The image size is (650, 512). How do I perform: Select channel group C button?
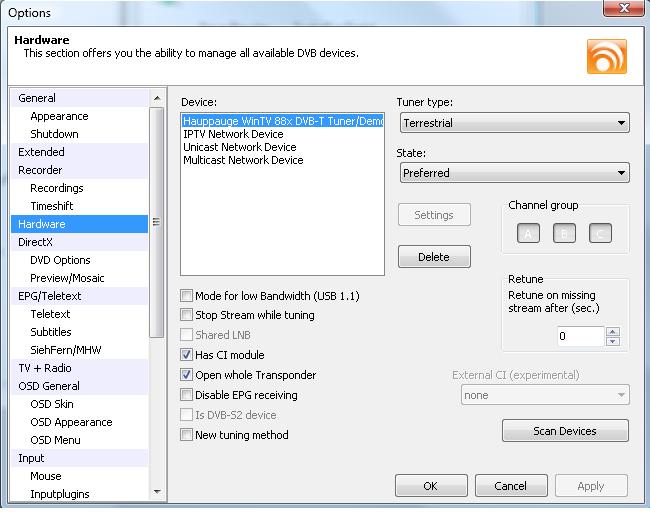point(599,234)
